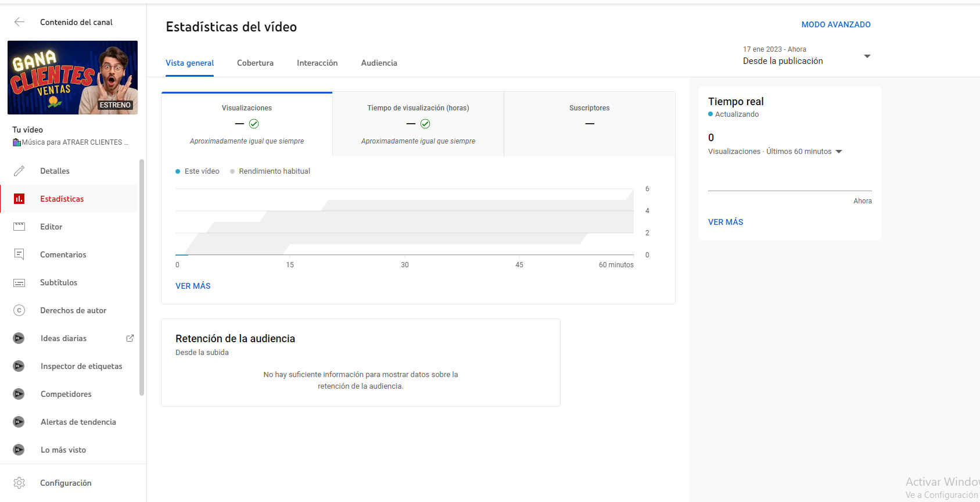The image size is (980, 502).
Task: Click the Alertas de tendencia icon
Action: (x=19, y=422)
